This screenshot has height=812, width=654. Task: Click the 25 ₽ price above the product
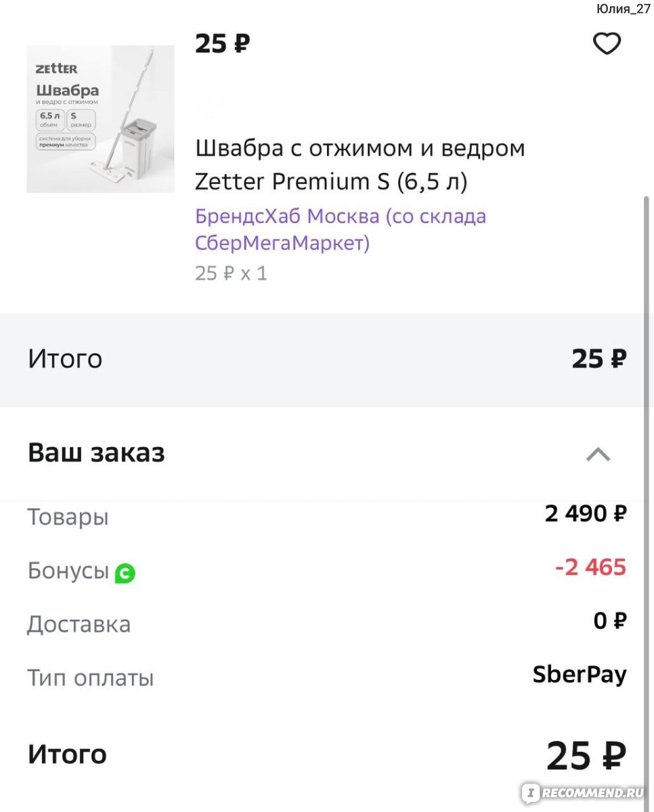222,44
